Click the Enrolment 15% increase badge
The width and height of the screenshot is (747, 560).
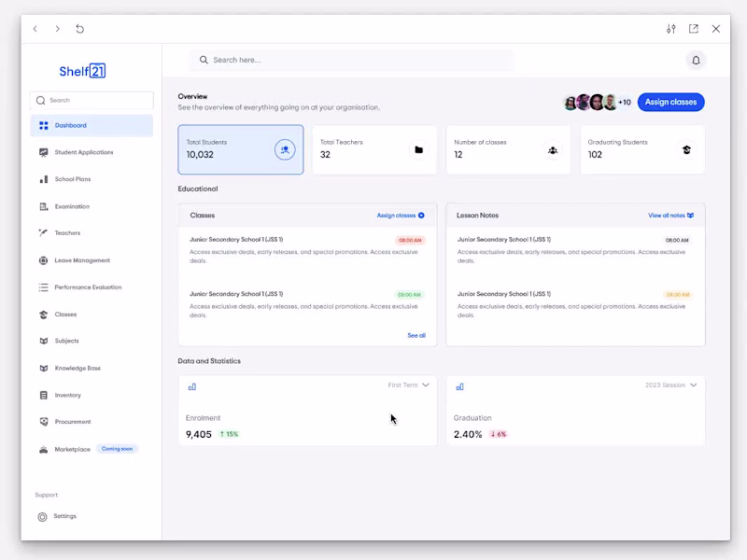[229, 434]
